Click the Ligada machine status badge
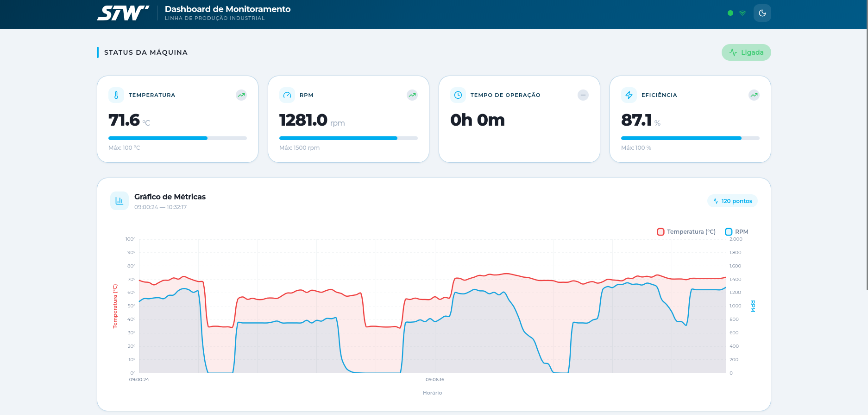868x415 pixels. pos(746,52)
